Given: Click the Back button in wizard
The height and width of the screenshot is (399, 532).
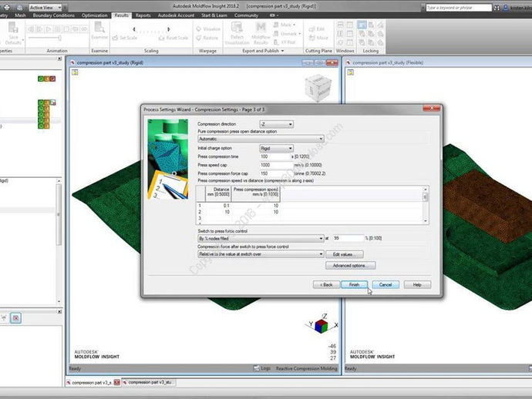Looking at the screenshot, I should [326, 284].
